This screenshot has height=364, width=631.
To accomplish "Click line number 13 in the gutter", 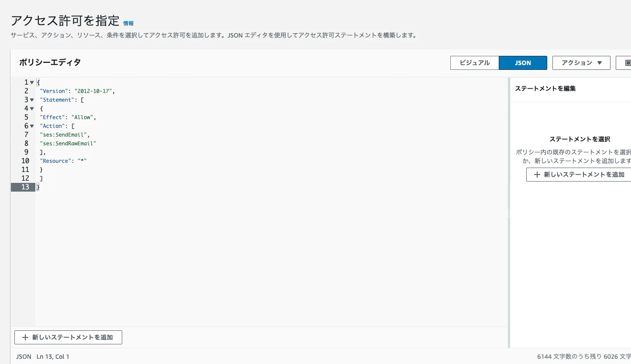I will tap(25, 187).
